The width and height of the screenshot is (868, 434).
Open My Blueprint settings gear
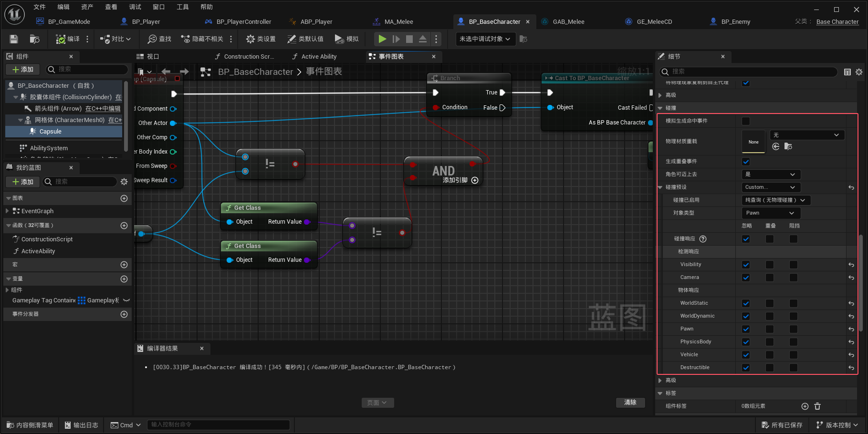(x=124, y=182)
